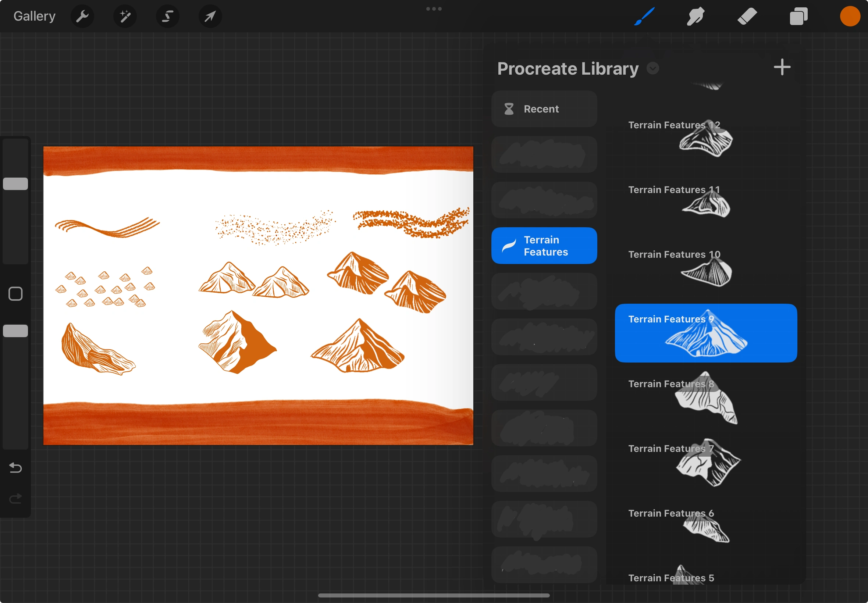The height and width of the screenshot is (603, 868).
Task: Select the Smudge finger tool
Action: (x=695, y=16)
